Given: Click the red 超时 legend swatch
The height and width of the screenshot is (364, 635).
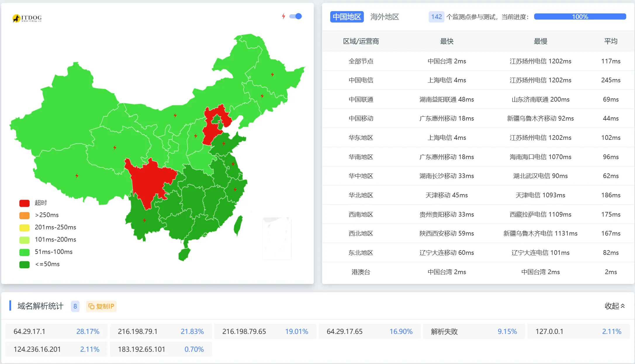Looking at the screenshot, I should [25, 203].
